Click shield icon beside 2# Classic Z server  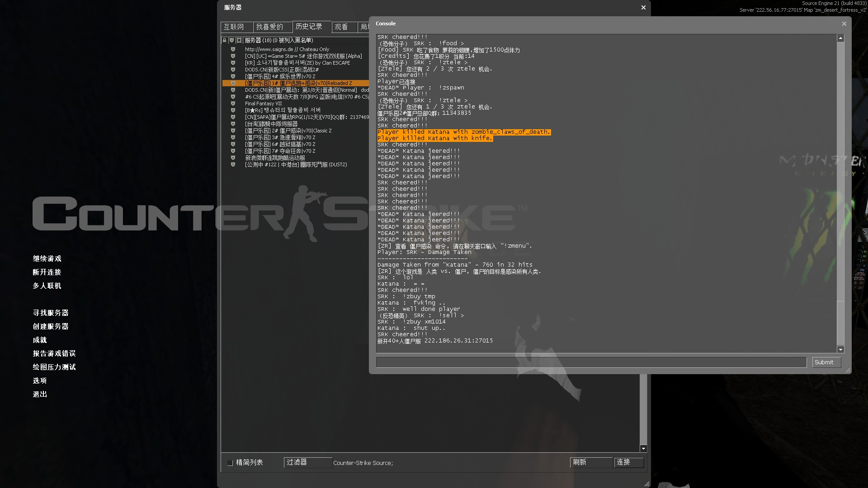pos(233,131)
